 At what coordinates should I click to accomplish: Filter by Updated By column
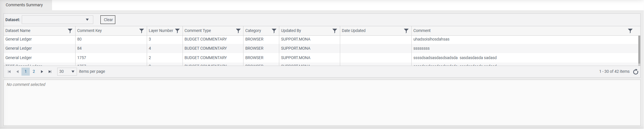[x=335, y=31]
